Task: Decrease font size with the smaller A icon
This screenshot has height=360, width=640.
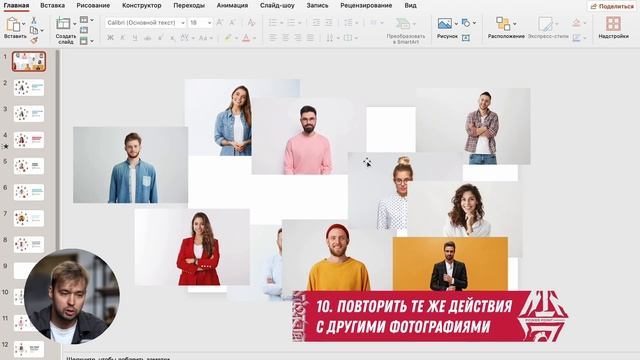Action: pos(232,22)
